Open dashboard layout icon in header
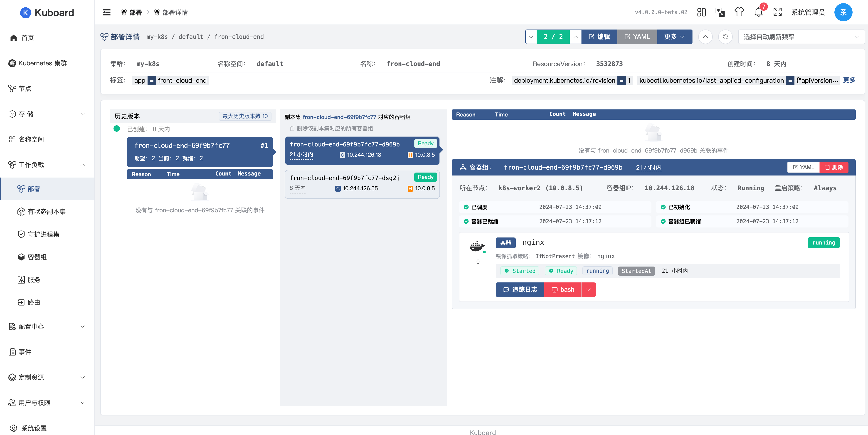 [x=701, y=12]
